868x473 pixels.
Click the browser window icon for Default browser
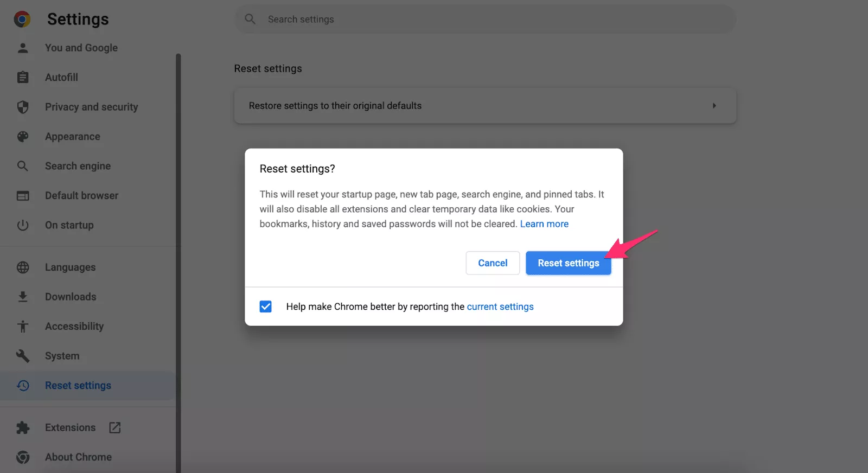coord(23,196)
